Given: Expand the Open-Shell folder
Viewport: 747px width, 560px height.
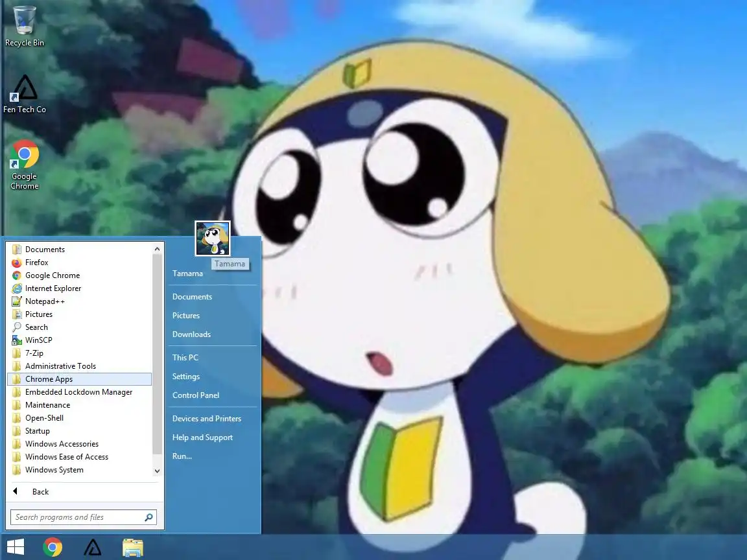Looking at the screenshot, I should pyautogui.click(x=80, y=417).
